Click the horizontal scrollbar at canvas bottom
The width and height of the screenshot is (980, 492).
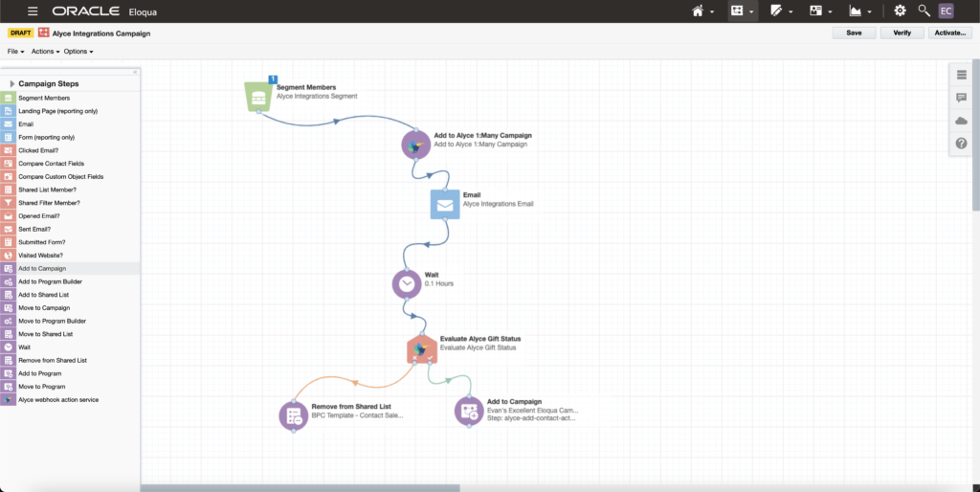300,488
